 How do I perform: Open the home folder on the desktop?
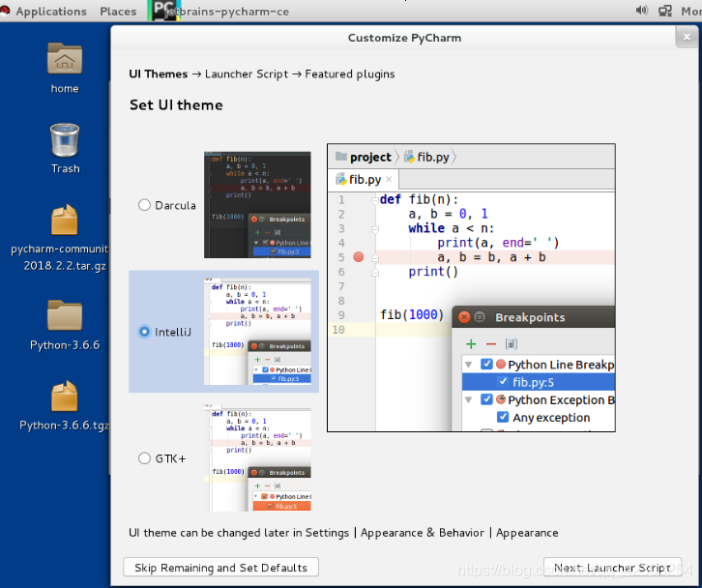click(65, 59)
